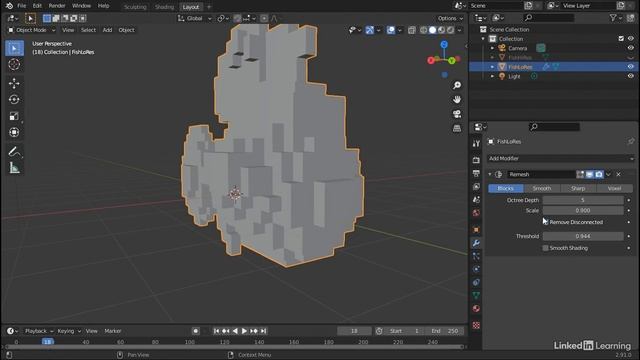
Task: Expand the Camera tree item
Action: 492,48
